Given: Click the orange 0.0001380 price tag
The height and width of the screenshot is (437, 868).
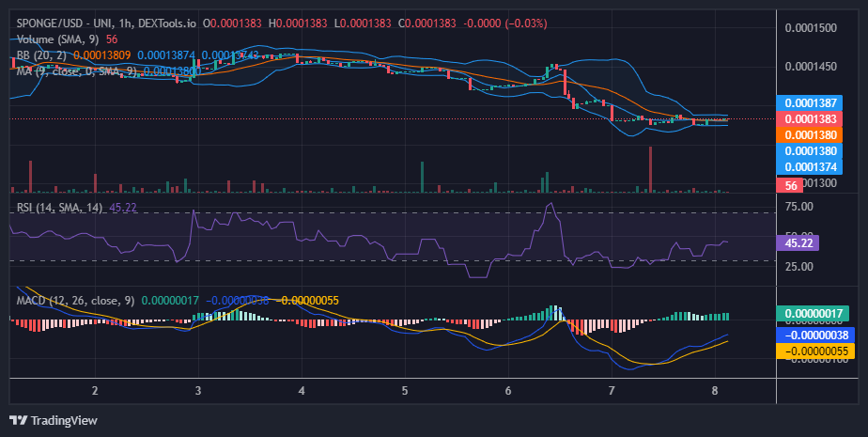Looking at the screenshot, I should pos(810,134).
